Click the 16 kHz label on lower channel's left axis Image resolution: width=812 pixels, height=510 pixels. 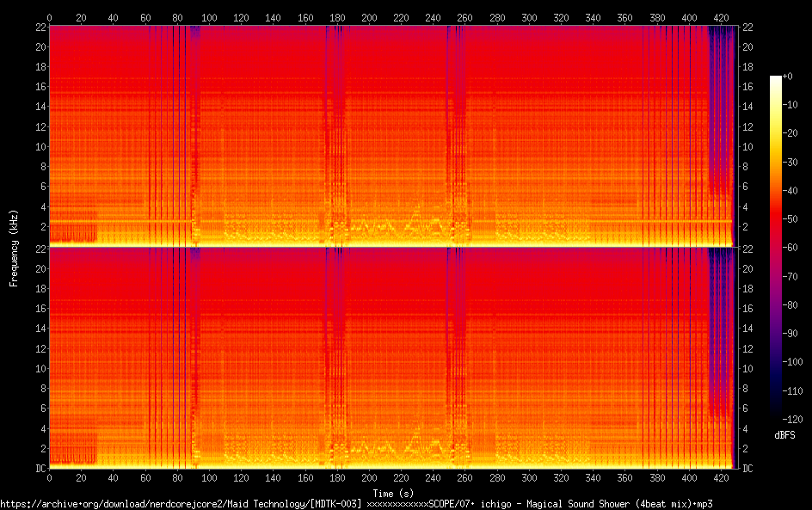40,309
